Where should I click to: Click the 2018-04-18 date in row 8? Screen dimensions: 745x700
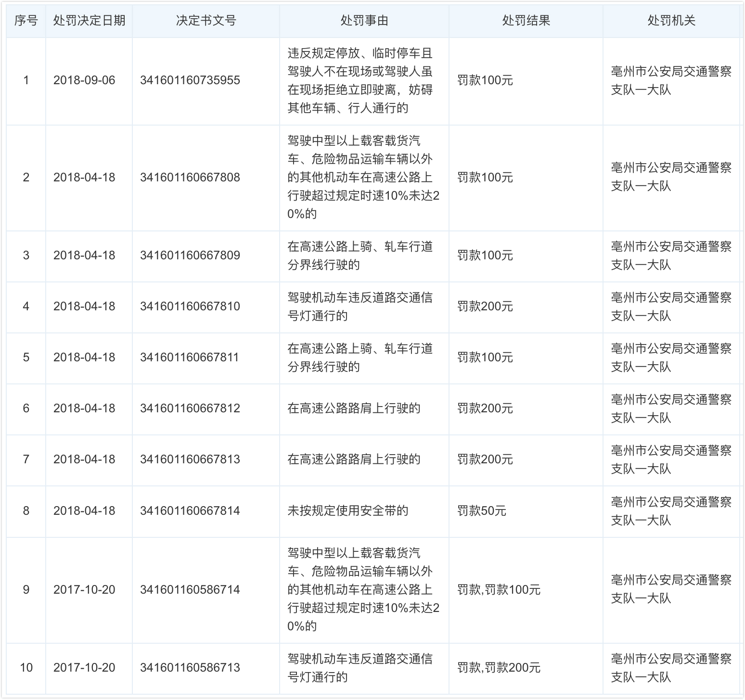pos(84,511)
